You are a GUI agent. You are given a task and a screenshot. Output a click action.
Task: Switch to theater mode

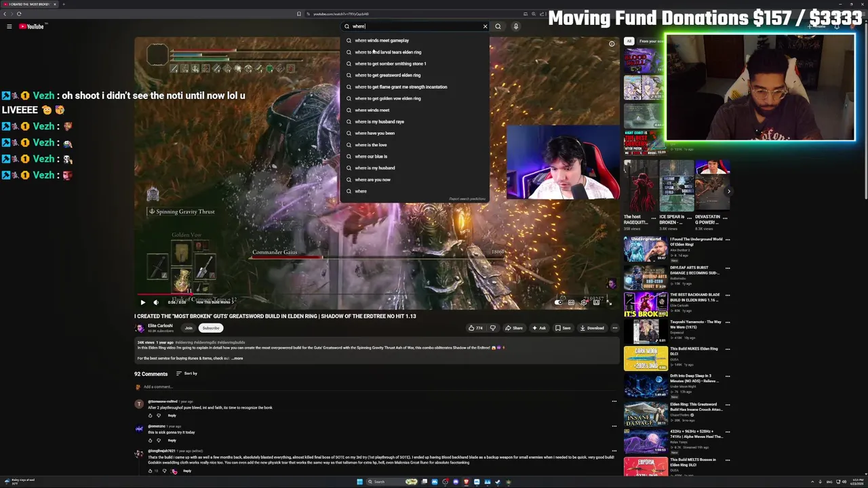(596, 302)
